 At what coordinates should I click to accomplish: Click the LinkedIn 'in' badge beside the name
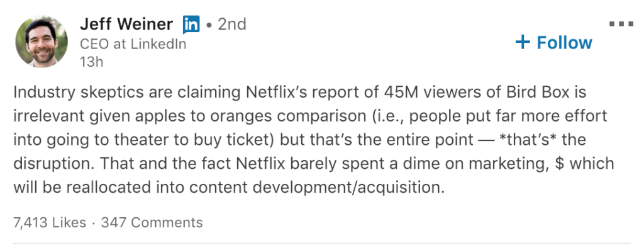pyautogui.click(x=191, y=25)
